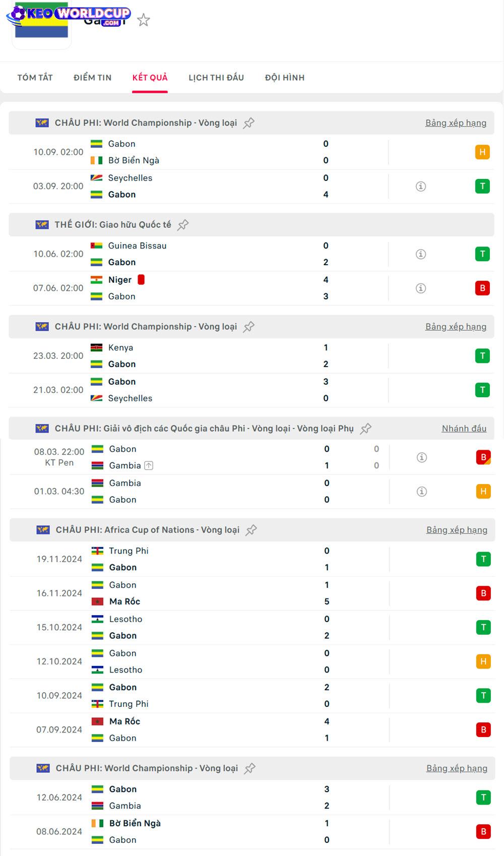The width and height of the screenshot is (504, 856).
Task: Pin the Giao hữu Quốc tế section
Action: point(183,225)
